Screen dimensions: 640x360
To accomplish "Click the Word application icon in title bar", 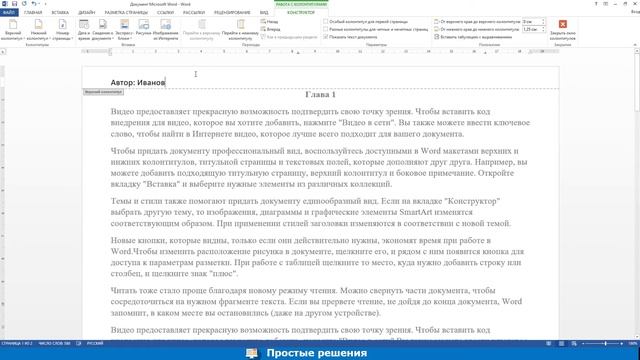I will click(4, 4).
